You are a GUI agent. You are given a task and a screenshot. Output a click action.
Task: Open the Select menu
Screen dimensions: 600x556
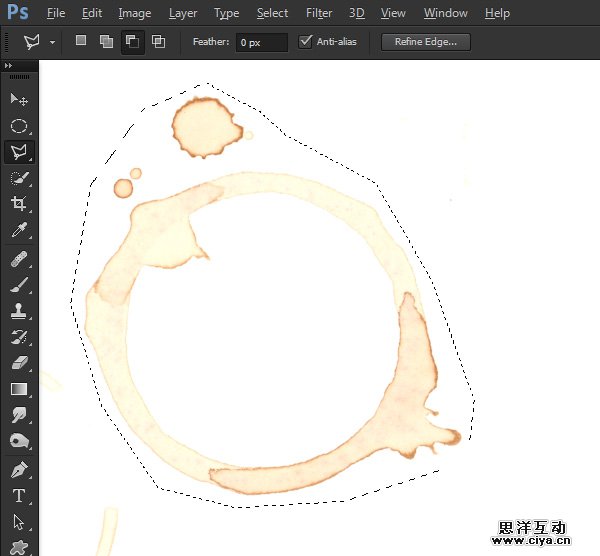point(272,13)
